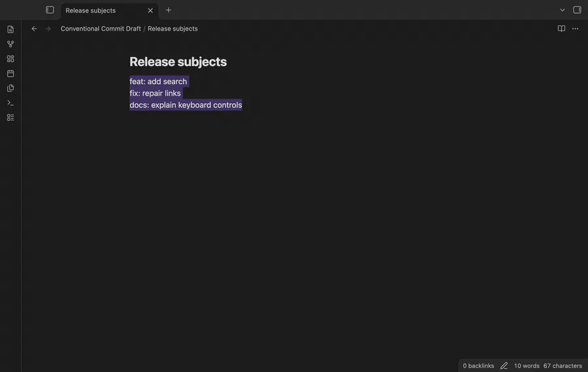This screenshot has height=372, width=588.
Task: Click '10 words' in the status bar
Action: 527,365
